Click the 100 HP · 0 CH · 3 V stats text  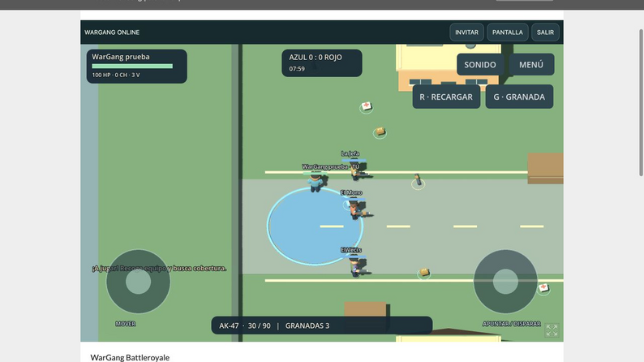(116, 75)
